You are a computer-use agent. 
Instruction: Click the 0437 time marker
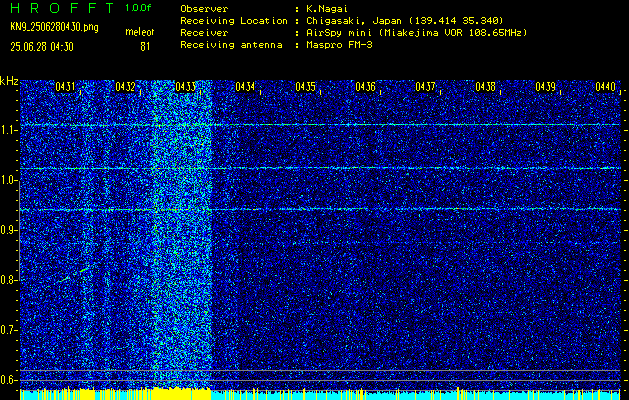[425, 87]
